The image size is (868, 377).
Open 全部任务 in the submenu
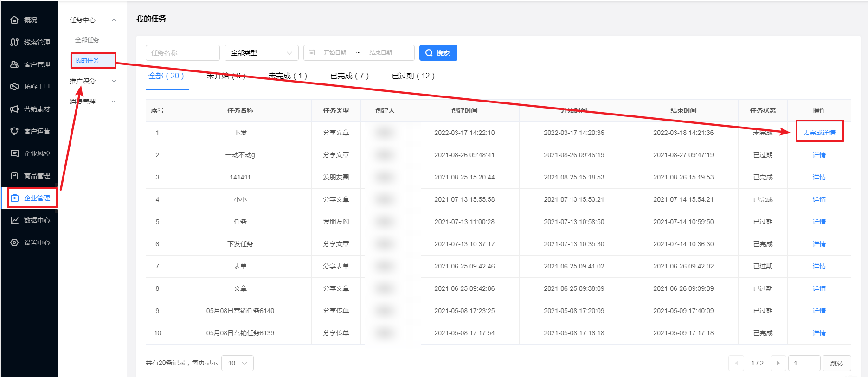[87, 40]
